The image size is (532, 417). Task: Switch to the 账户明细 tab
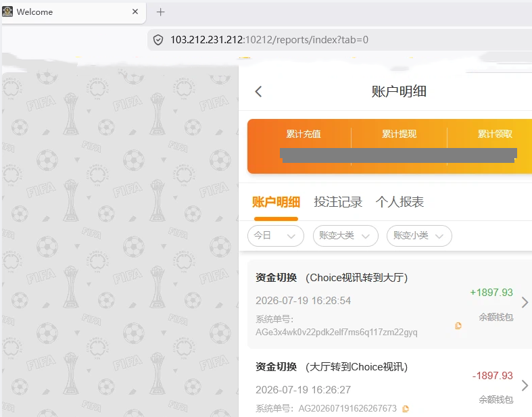tap(276, 202)
